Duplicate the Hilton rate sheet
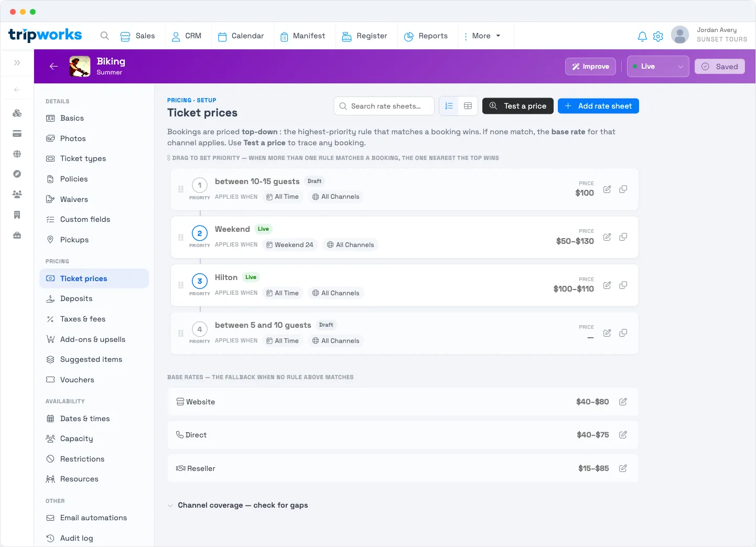The width and height of the screenshot is (756, 547). pos(623,285)
